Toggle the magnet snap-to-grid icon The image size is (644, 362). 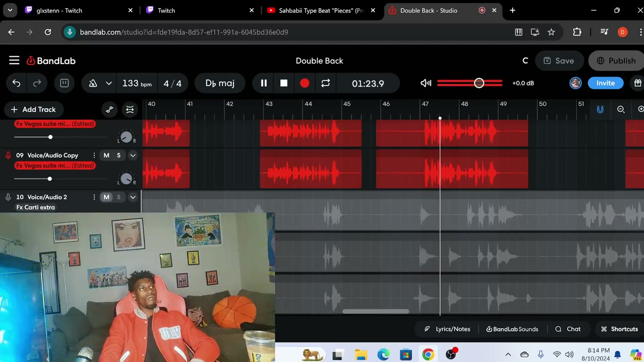pyautogui.click(x=600, y=110)
